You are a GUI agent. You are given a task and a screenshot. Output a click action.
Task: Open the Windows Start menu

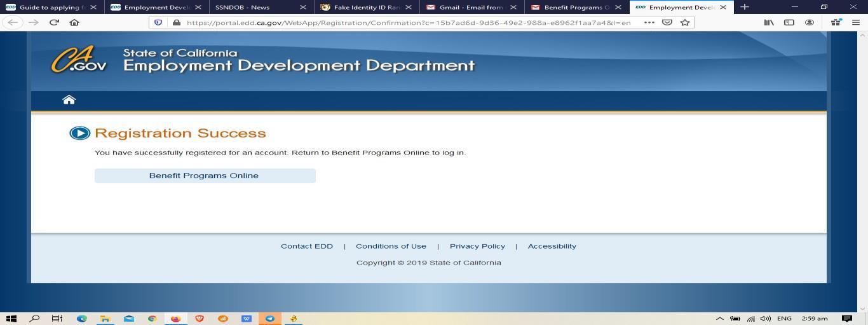coord(11,319)
